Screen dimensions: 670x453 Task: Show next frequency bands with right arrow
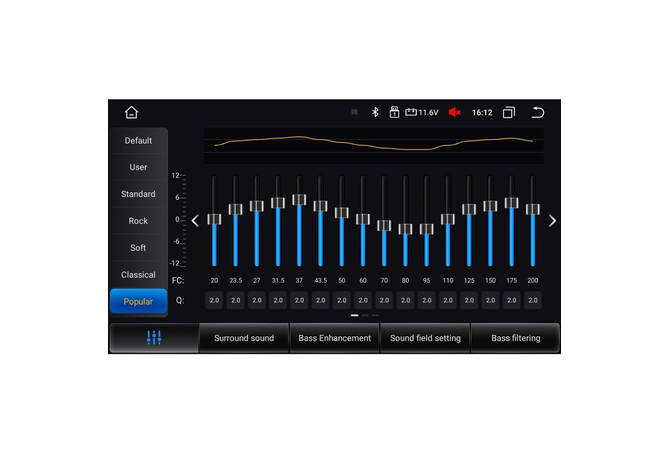pos(552,221)
